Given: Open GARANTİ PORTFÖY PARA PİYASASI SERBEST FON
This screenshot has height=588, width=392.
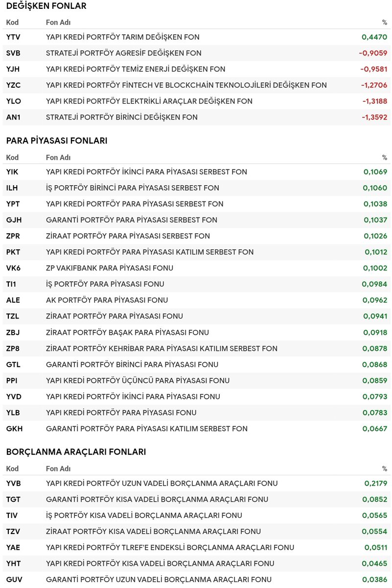Looking at the screenshot, I should (132, 220).
